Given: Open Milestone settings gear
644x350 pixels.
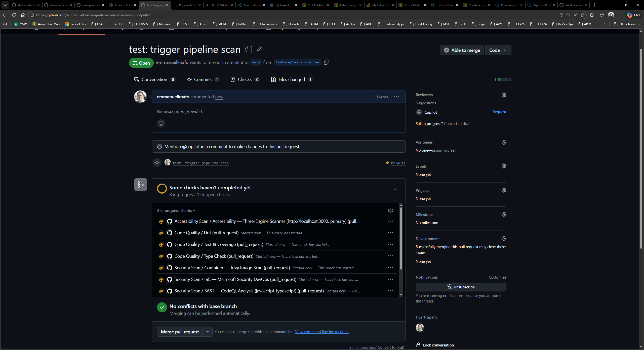Looking at the screenshot, I should [x=504, y=214].
